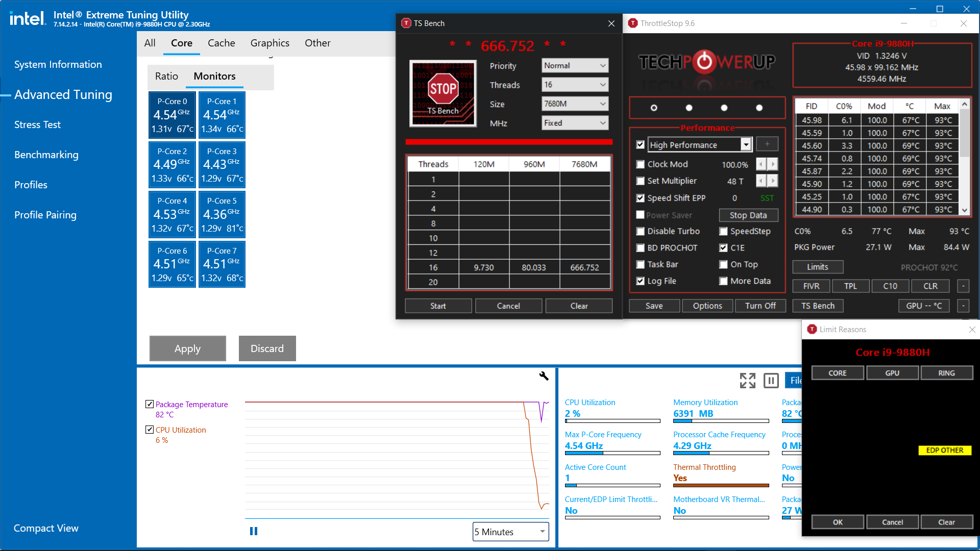980x551 pixels.
Task: Click the Intel logo
Action: pos(28,19)
